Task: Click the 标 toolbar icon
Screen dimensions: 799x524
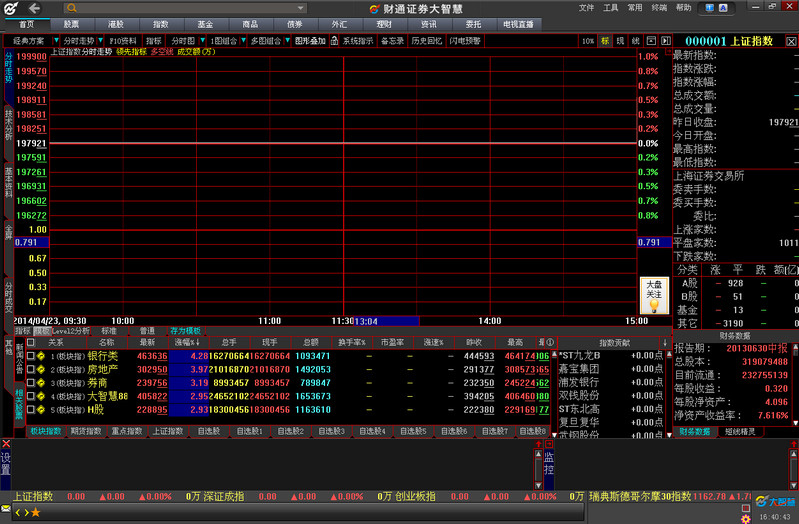Action: click(x=605, y=41)
